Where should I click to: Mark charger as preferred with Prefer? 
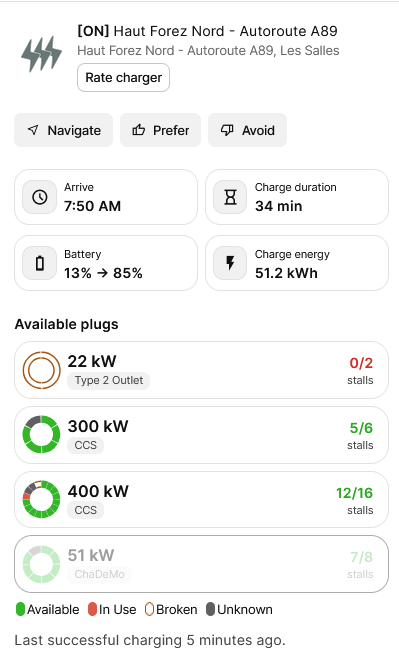click(161, 130)
